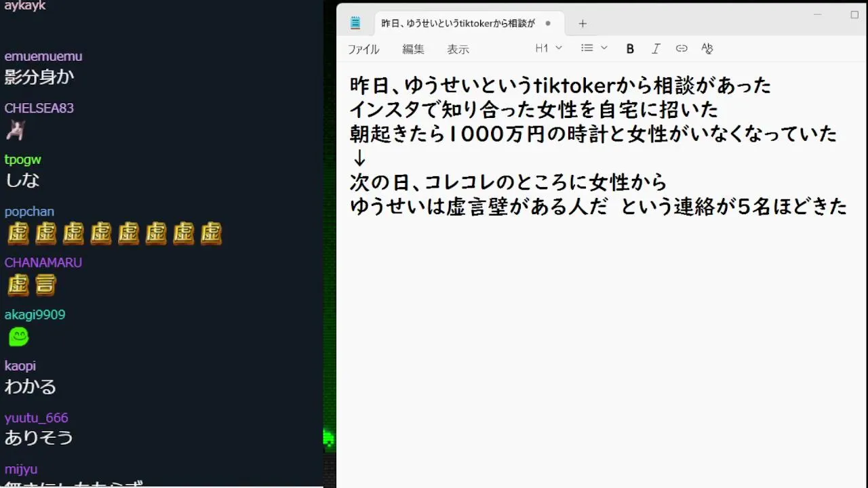This screenshot has height=488, width=868.
Task: Click username tpogw in chat
Action: click(23, 160)
